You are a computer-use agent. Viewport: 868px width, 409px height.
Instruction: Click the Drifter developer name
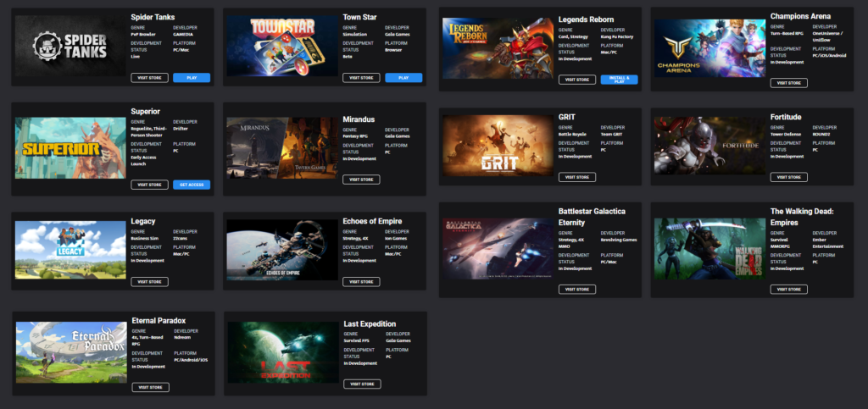click(x=181, y=128)
